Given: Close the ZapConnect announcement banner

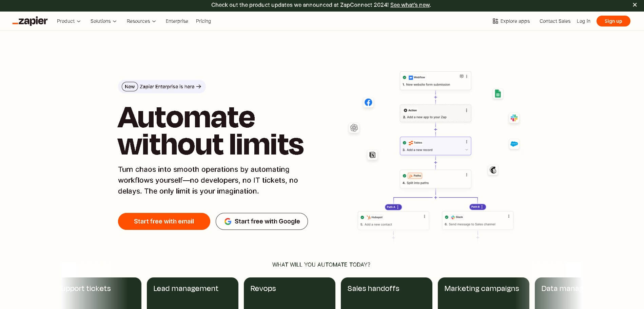Looking at the screenshot, I should pos(635,5).
